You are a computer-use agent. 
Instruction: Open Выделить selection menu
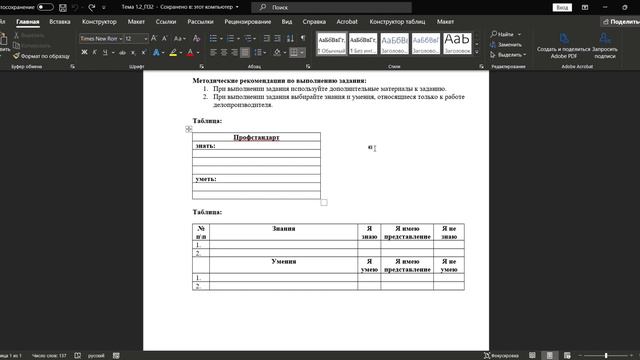click(x=508, y=55)
